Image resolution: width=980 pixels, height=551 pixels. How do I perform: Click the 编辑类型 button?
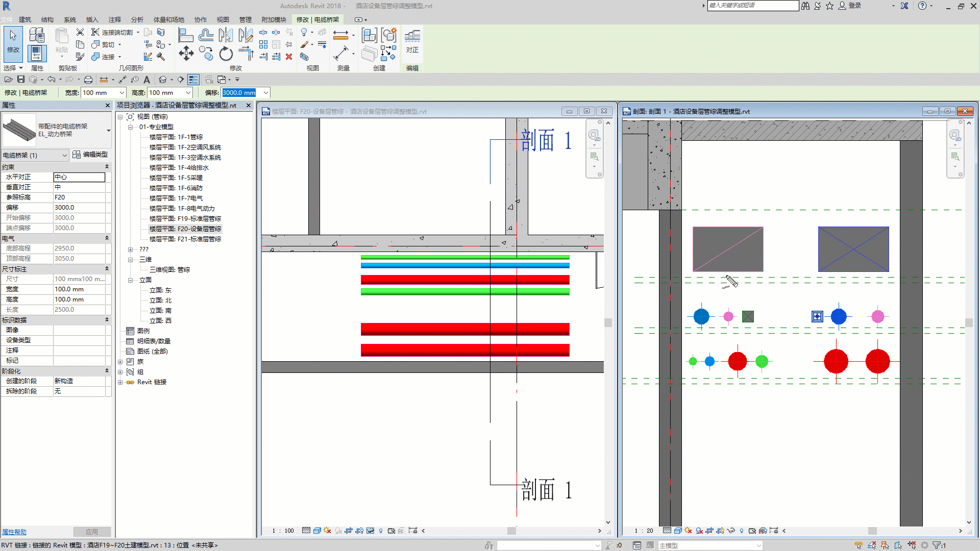point(90,155)
